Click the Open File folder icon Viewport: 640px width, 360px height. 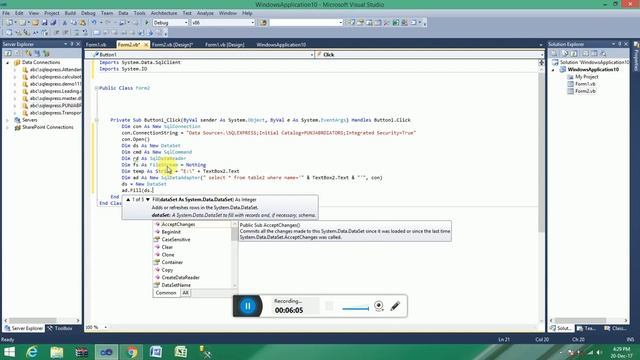(x=36, y=23)
